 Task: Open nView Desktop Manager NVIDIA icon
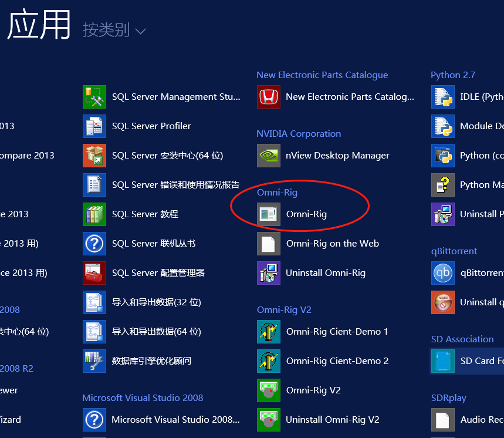269,156
